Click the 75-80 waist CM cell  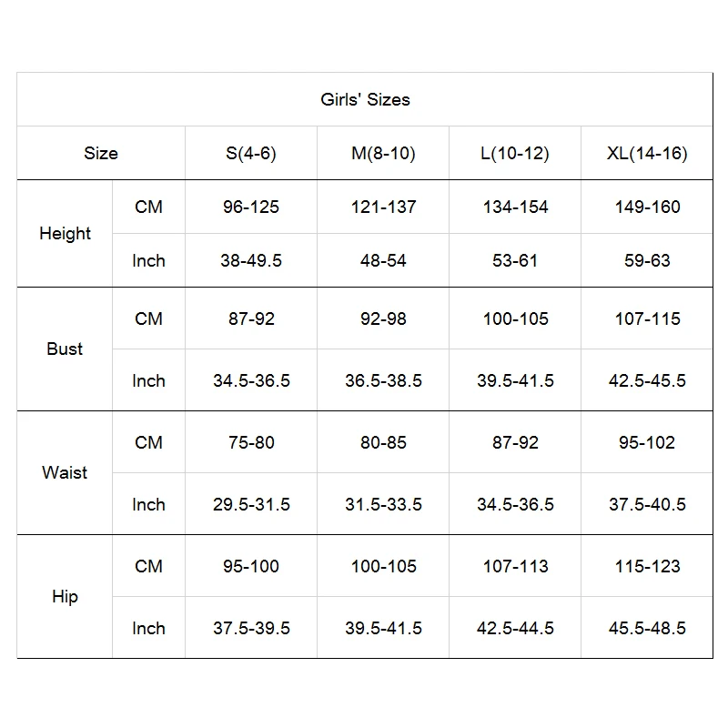[251, 442]
